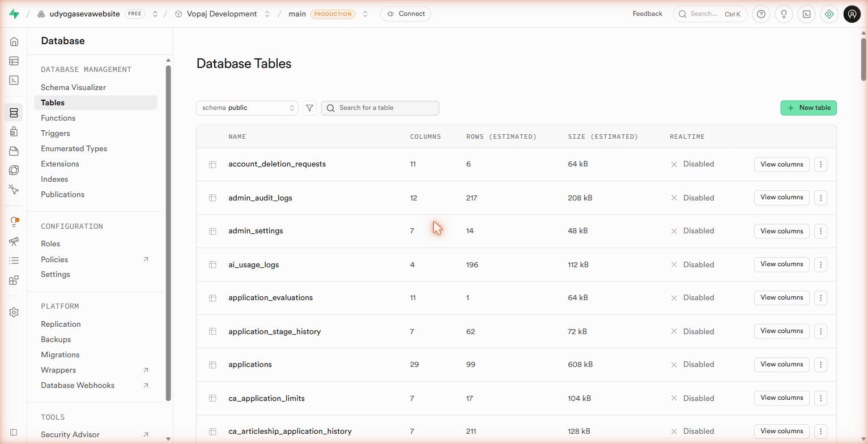Click the Connect button
Screen dimensions: 868x444
(x=406, y=14)
